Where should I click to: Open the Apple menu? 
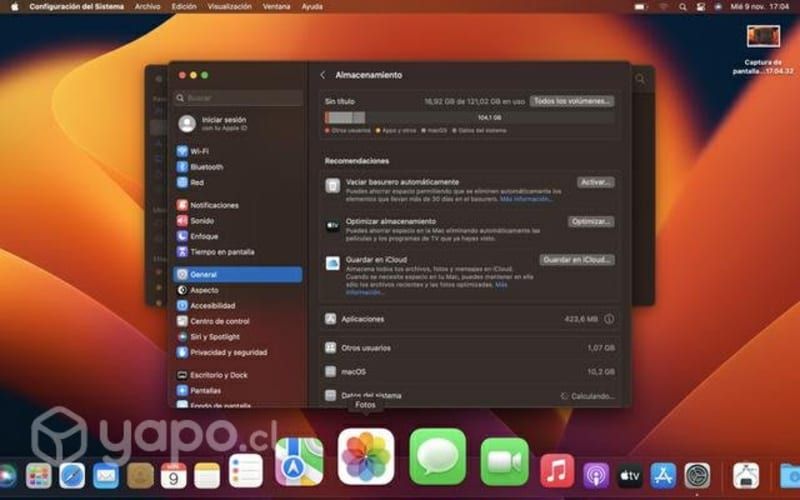14,7
